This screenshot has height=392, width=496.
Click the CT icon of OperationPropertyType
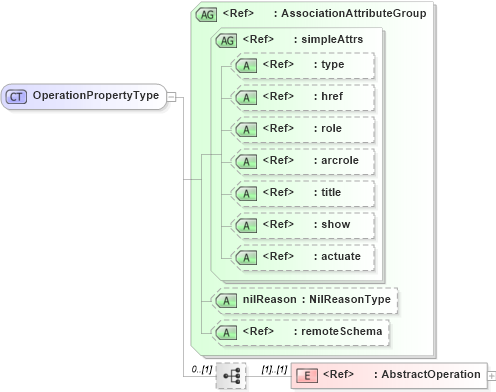tap(16, 97)
